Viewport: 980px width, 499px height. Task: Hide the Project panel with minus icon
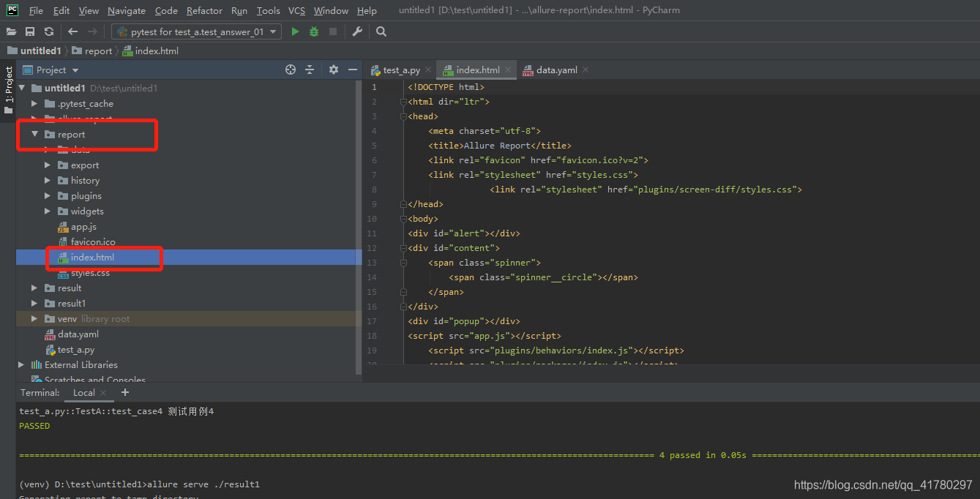tap(353, 70)
